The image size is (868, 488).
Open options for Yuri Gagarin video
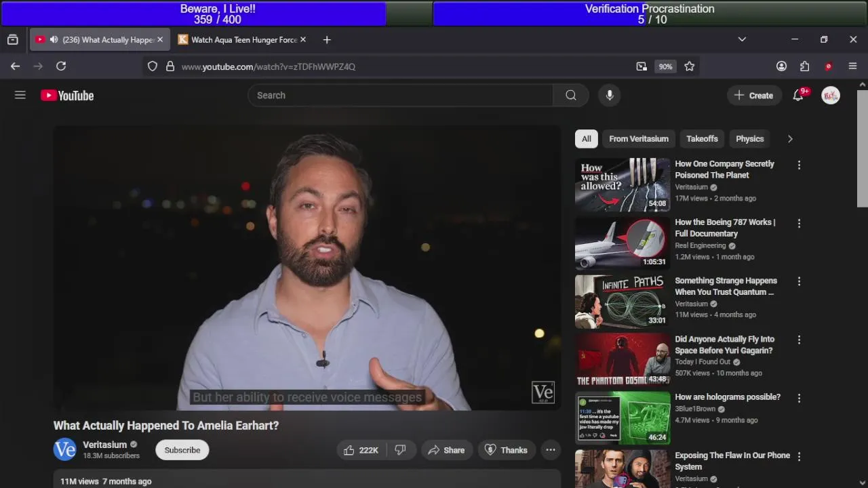pos(799,340)
